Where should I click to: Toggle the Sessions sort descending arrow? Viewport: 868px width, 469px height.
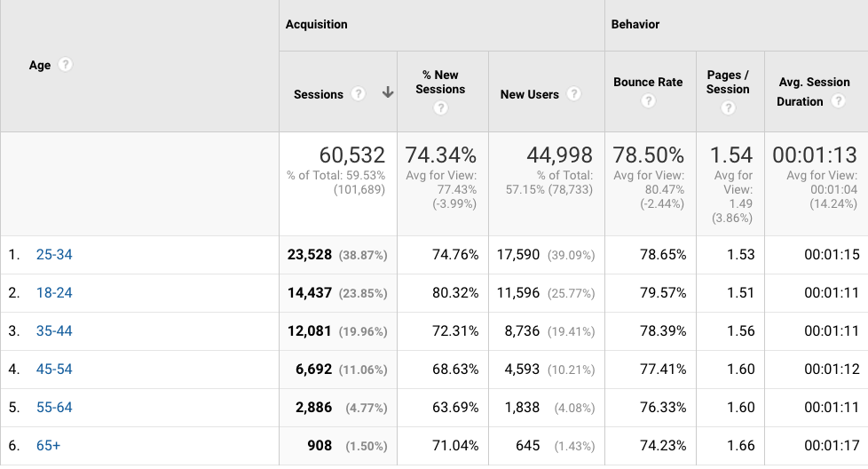pos(387,93)
